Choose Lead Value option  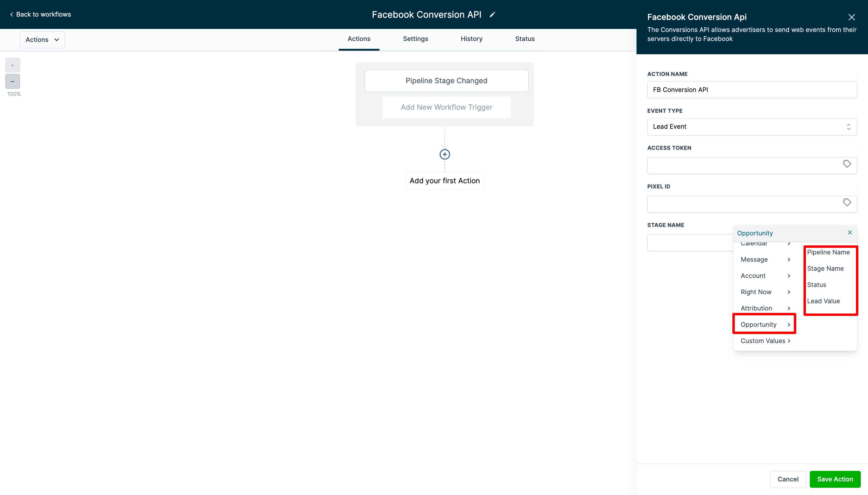823,301
